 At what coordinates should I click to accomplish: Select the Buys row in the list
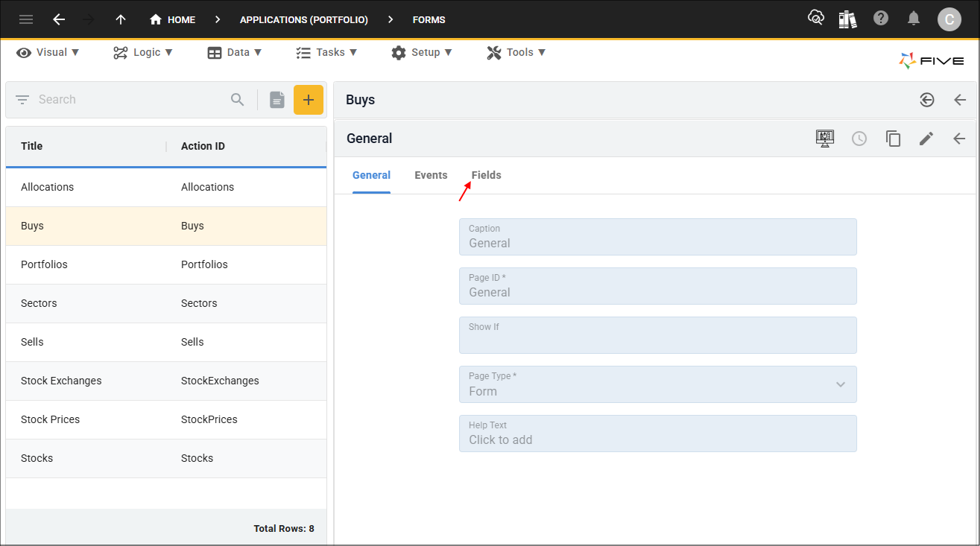pyautogui.click(x=166, y=226)
